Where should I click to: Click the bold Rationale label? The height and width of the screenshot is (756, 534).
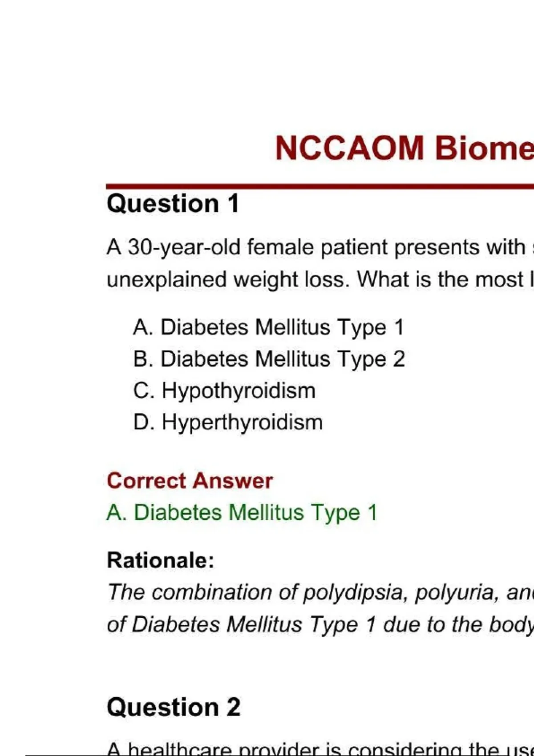[161, 560]
